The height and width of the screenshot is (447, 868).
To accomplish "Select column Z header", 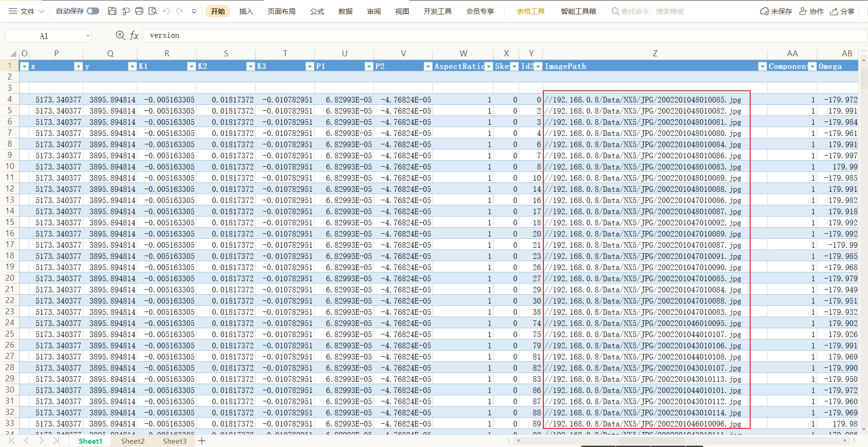I will [x=655, y=54].
